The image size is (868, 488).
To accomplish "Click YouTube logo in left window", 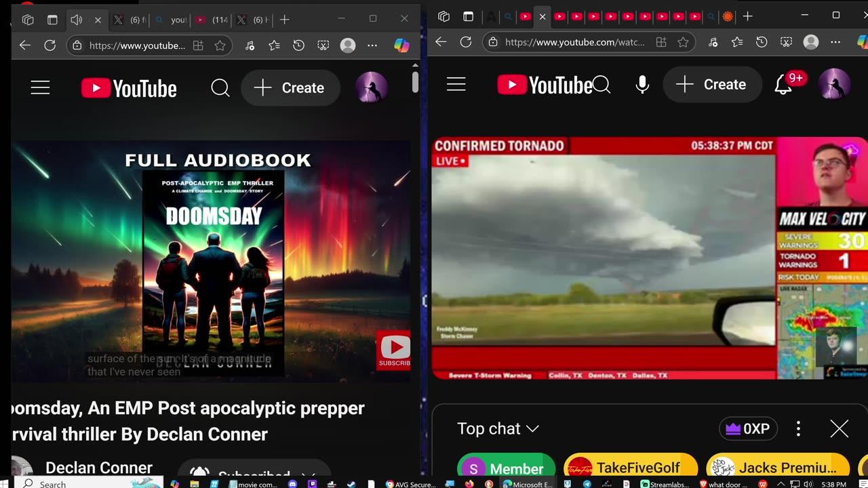I will tap(129, 88).
